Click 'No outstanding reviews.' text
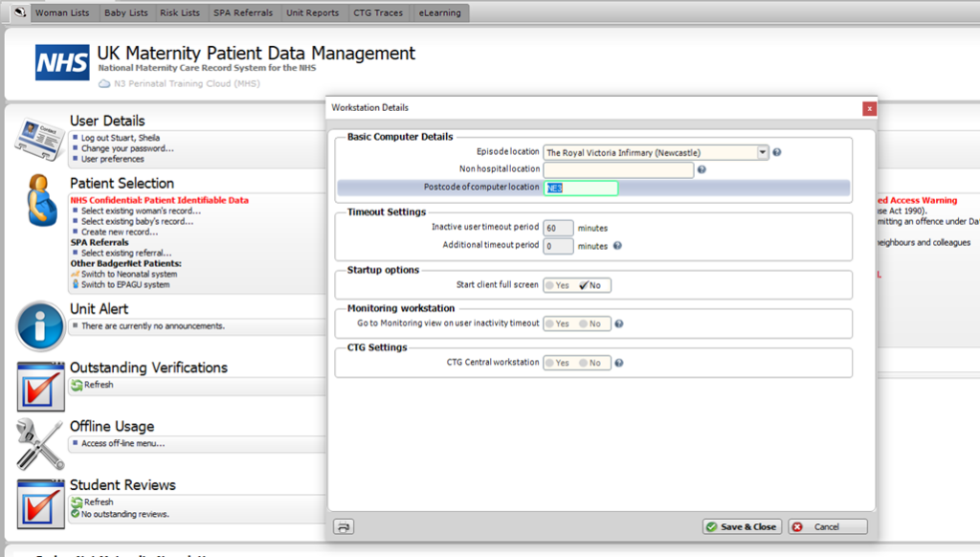Screen dimensions: 980x557 125,514
